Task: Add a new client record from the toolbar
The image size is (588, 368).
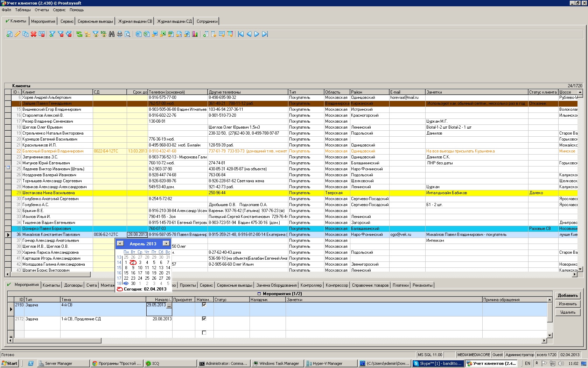Action: tap(9, 34)
